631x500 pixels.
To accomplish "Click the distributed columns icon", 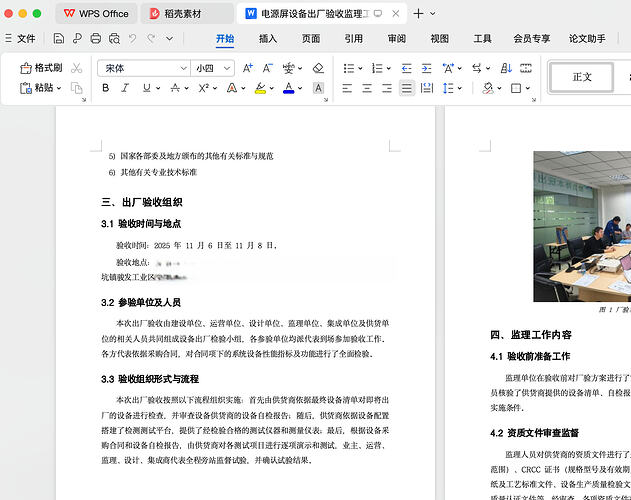I will (x=526, y=68).
